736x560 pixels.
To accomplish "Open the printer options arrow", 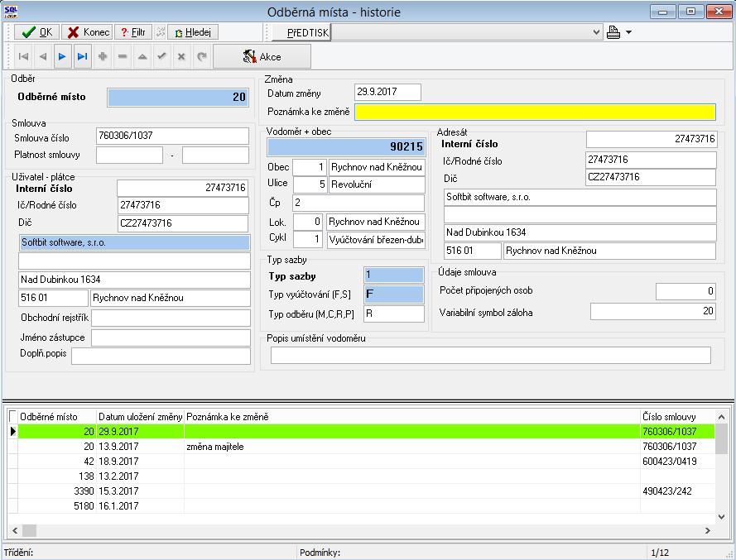I will 628,32.
